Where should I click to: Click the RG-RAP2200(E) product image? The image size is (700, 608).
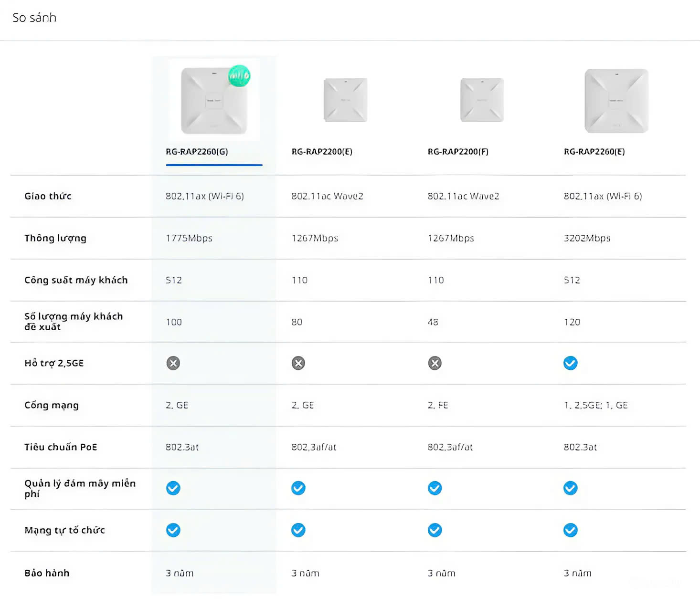[x=345, y=100]
